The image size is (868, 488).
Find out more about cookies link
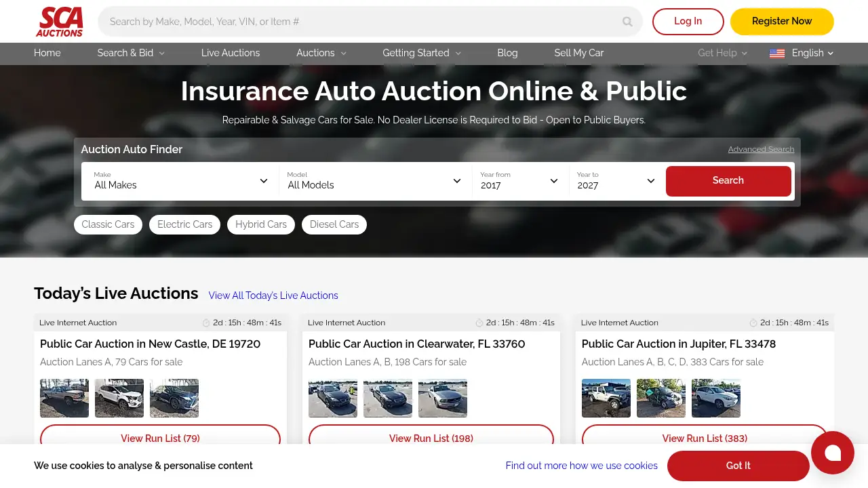click(582, 466)
